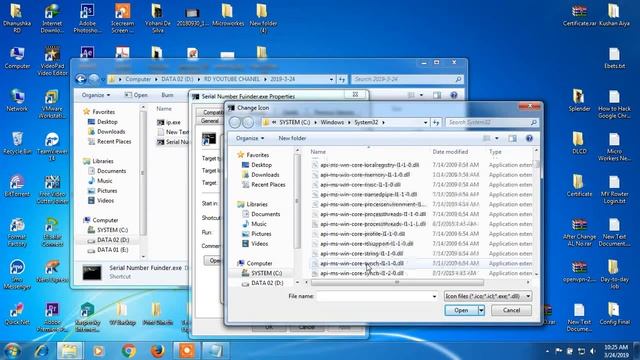Click the Open button in Change Icon dialog
This screenshot has height=360, width=640.
[x=461, y=310]
